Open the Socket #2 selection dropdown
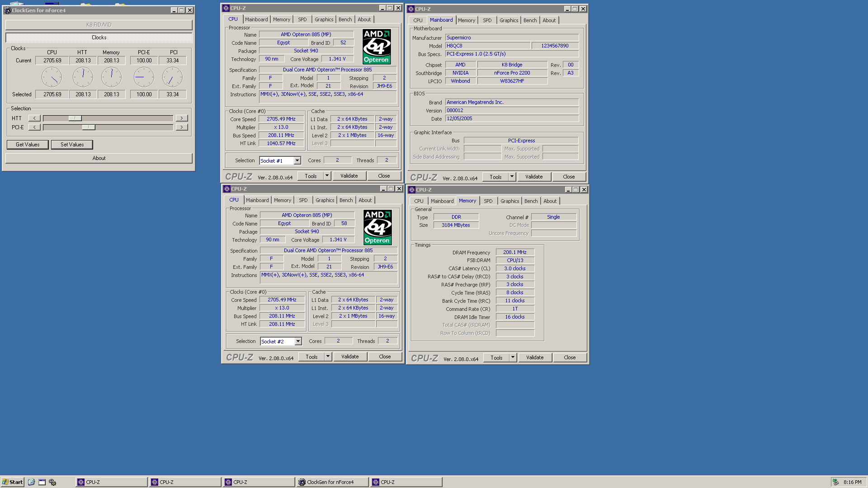Screen dimensions: 868x488 [x=298, y=341]
